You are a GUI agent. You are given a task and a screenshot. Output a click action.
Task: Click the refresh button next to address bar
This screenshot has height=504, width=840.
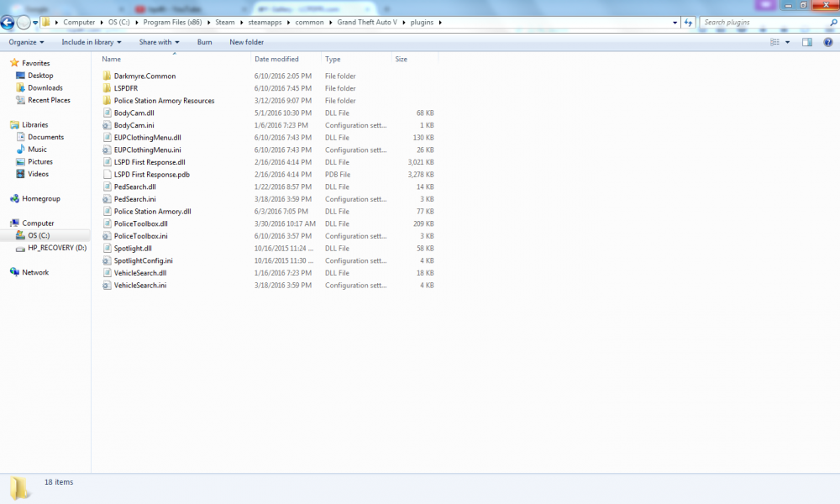coord(689,23)
